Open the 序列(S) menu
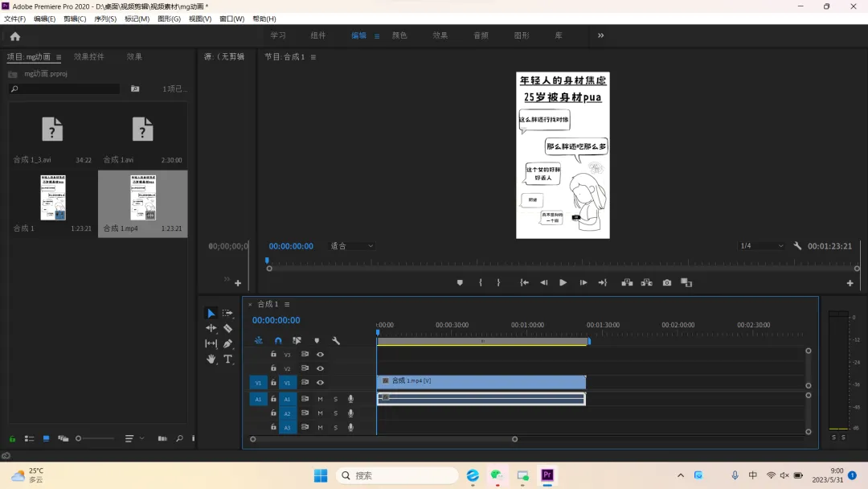 [105, 18]
